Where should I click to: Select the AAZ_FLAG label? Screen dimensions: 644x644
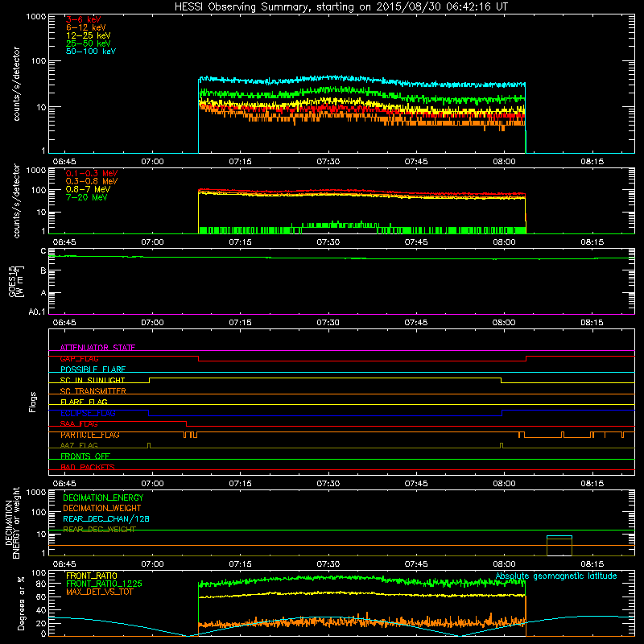pyautogui.click(x=79, y=445)
